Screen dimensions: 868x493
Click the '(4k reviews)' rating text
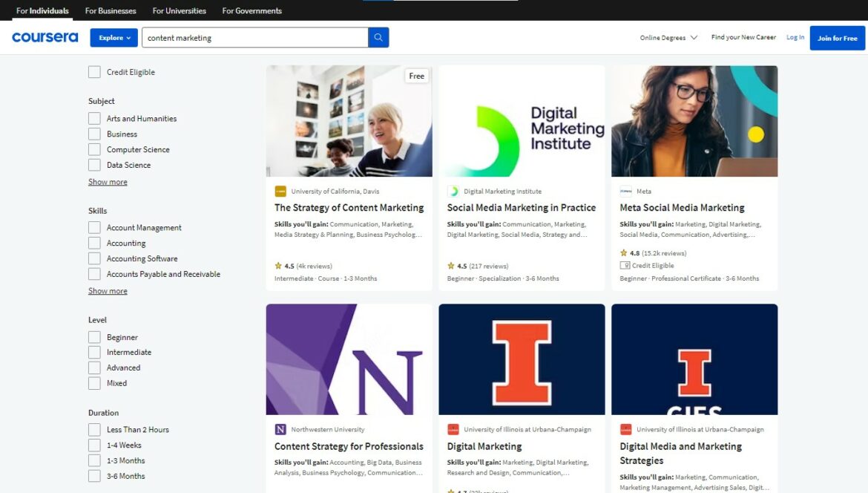point(315,266)
